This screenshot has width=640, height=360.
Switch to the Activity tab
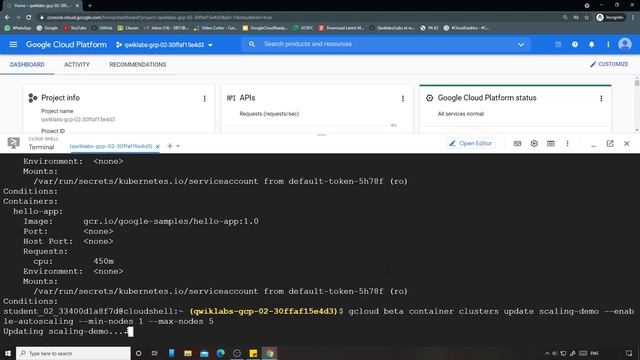point(77,64)
